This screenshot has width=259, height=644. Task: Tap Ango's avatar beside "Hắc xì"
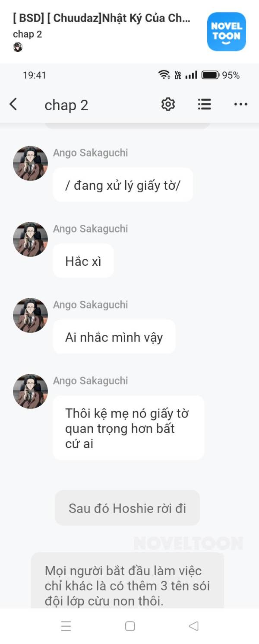(x=30, y=239)
